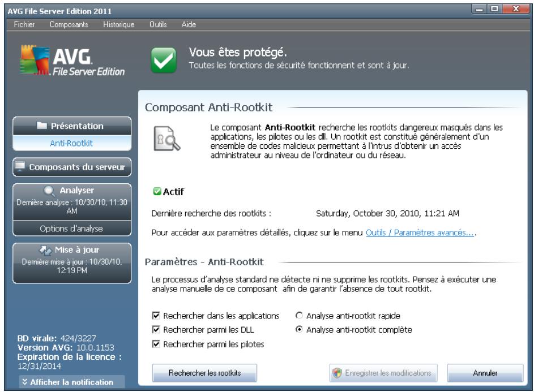Viewport: 534px width, 392px height.
Task: Open the Fichier menu
Action: pos(24,24)
